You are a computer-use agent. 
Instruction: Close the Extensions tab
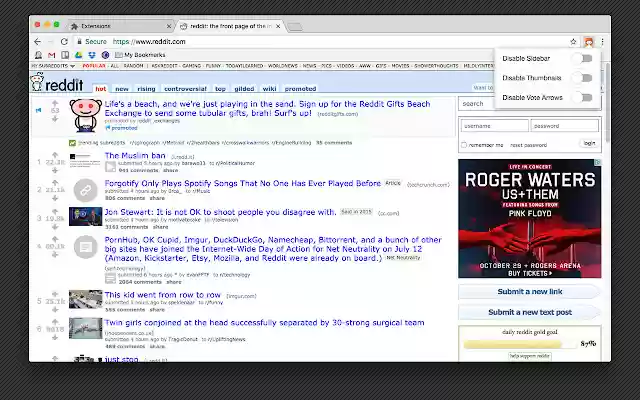tap(169, 26)
